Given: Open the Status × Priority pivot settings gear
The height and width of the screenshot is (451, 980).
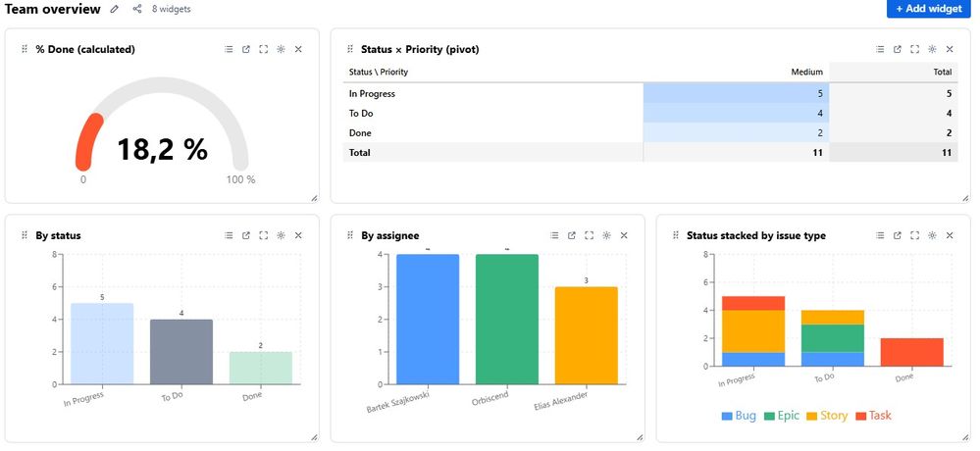Looking at the screenshot, I should tap(932, 49).
